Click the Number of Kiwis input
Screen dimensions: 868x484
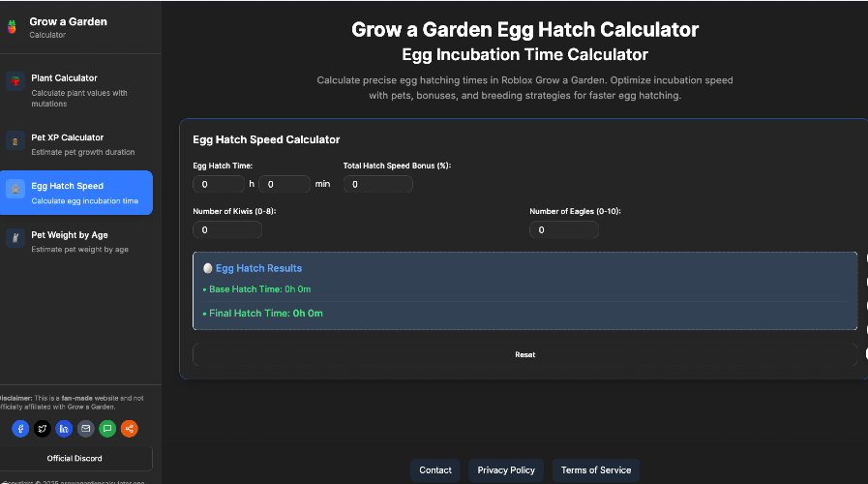coord(227,229)
